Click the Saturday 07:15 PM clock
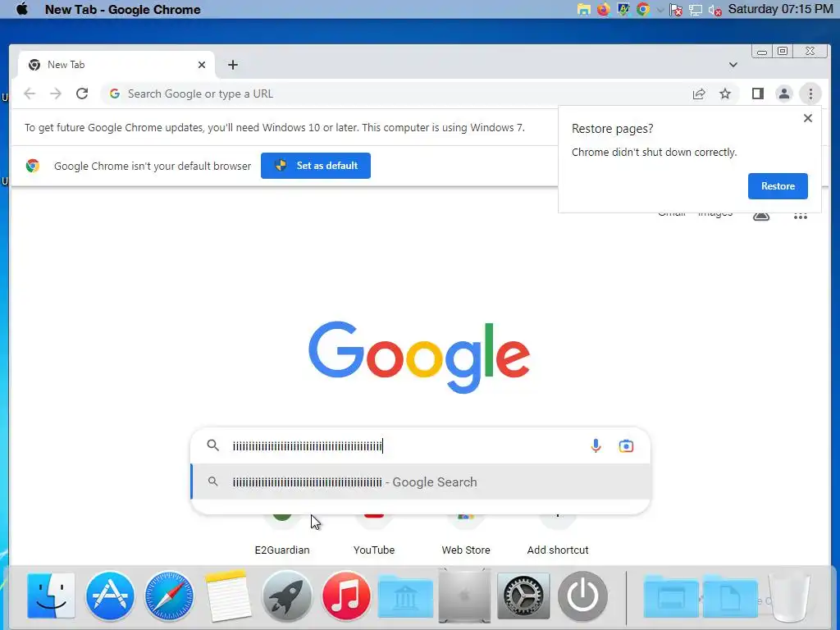 point(780,9)
